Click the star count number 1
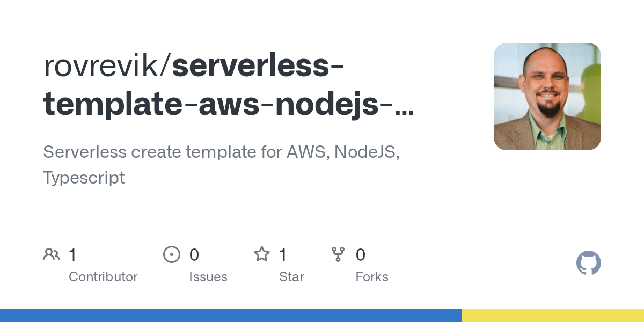The height and width of the screenshot is (322, 644). pyautogui.click(x=283, y=255)
